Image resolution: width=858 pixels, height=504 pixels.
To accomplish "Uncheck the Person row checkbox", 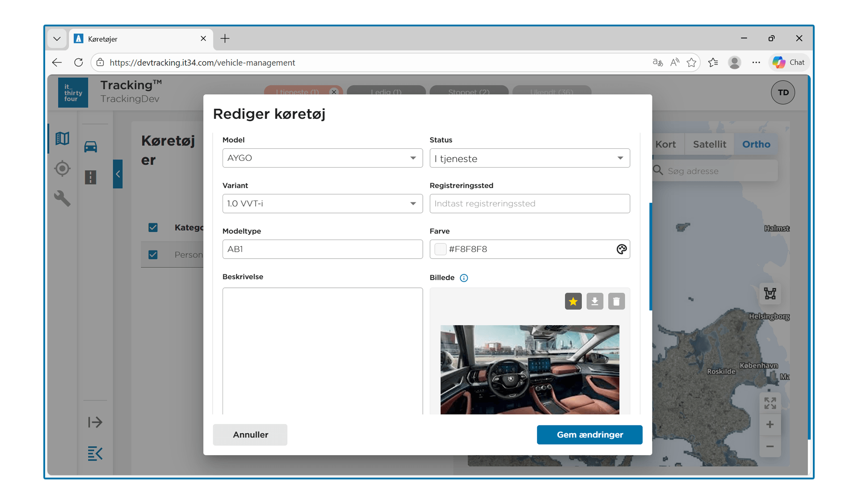I will (153, 255).
